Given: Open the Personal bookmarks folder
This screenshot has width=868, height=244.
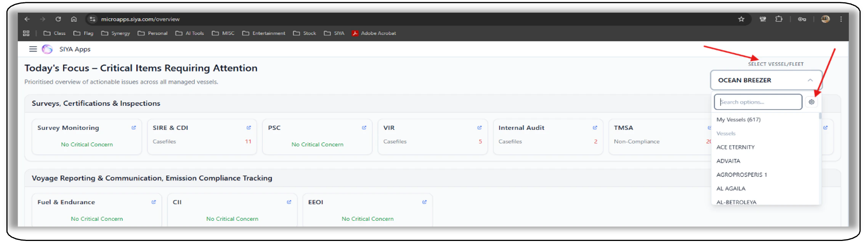Looking at the screenshot, I should pyautogui.click(x=152, y=33).
